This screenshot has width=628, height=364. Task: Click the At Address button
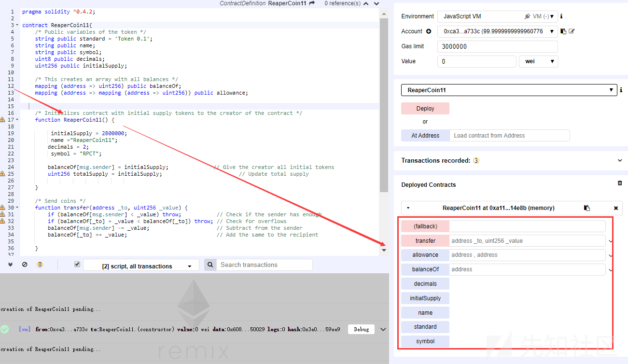click(425, 136)
